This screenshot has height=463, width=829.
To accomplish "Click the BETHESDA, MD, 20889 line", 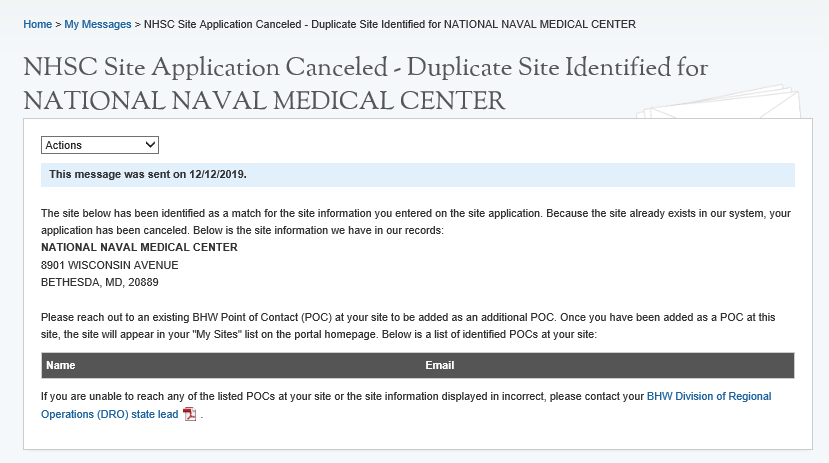I will click(100, 283).
